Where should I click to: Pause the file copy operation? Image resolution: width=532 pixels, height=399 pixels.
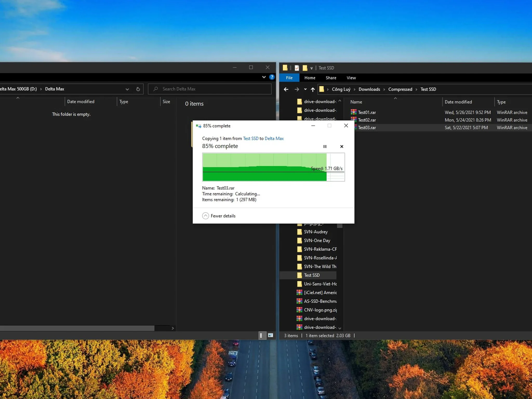[325, 147]
